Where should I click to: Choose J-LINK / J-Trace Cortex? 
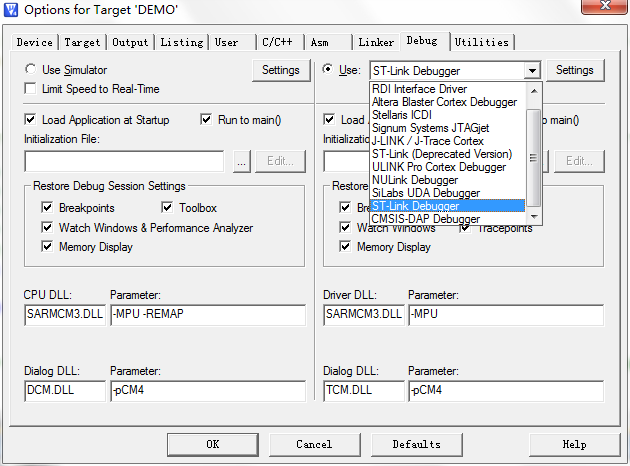pyautogui.click(x=447, y=141)
